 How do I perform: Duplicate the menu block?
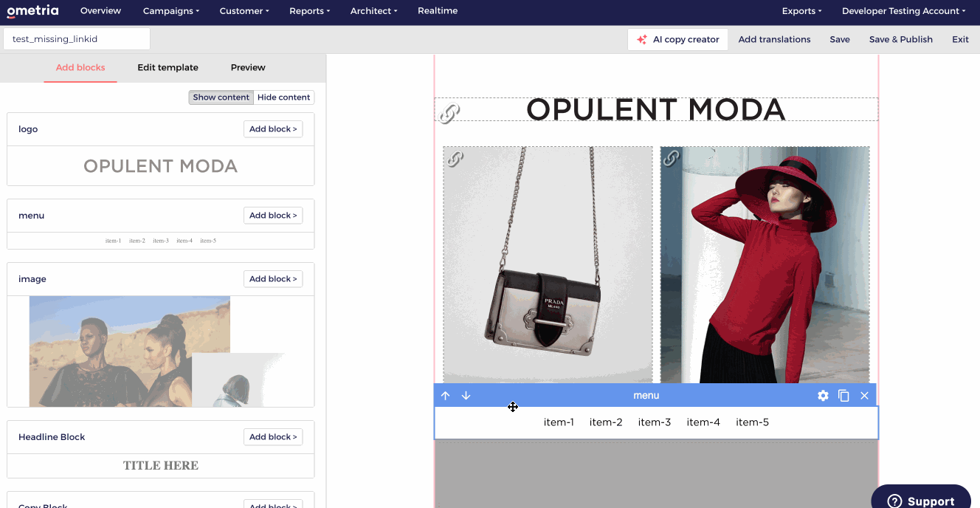click(x=843, y=396)
